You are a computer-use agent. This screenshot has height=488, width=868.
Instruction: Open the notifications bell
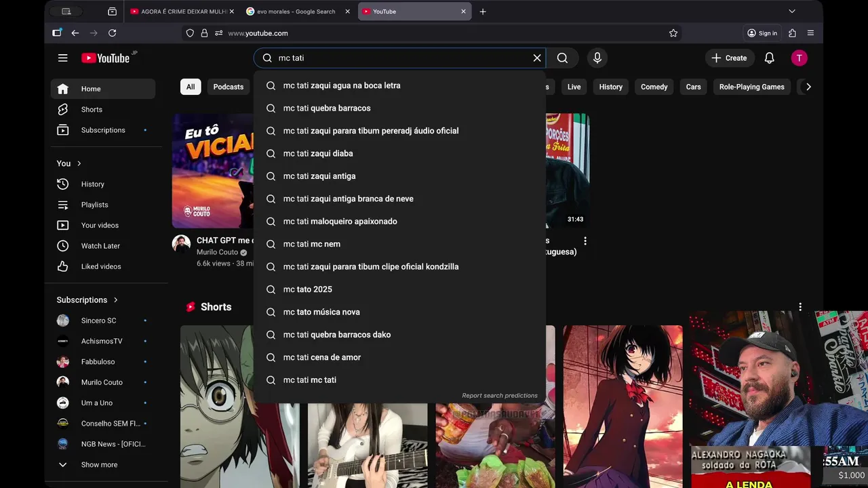(769, 58)
